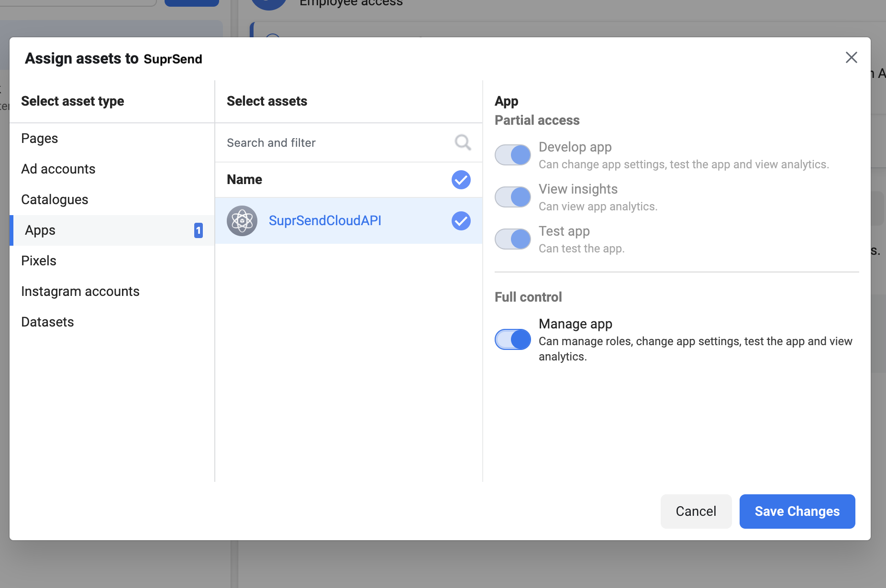Open the SuprSendCloudAPI app link
Viewport: 886px width, 588px height.
325,221
